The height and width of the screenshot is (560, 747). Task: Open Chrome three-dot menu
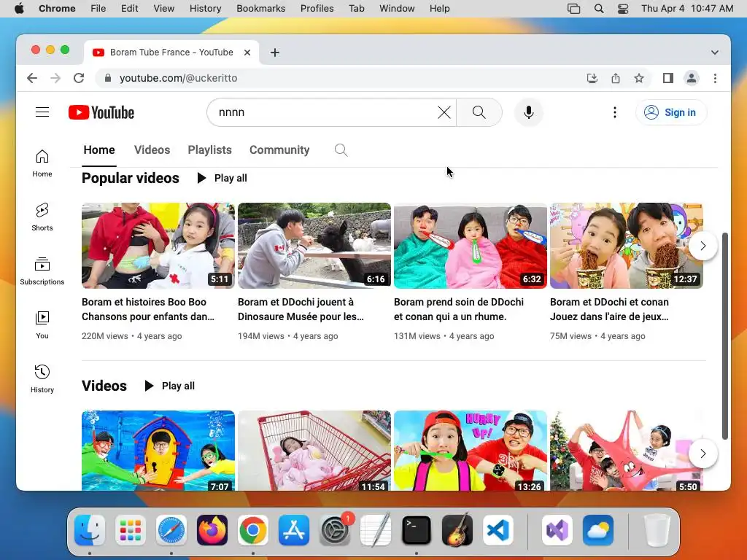click(x=715, y=78)
